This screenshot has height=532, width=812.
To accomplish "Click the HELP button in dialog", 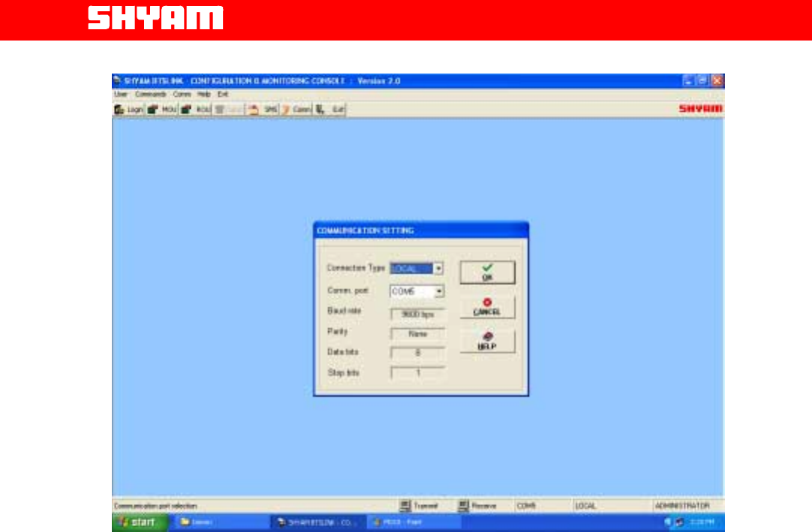I will point(487,341).
